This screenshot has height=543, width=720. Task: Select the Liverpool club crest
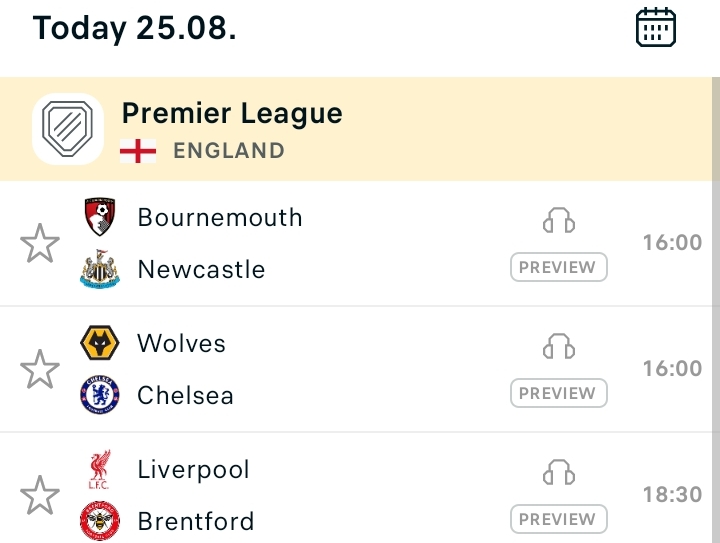click(x=100, y=469)
